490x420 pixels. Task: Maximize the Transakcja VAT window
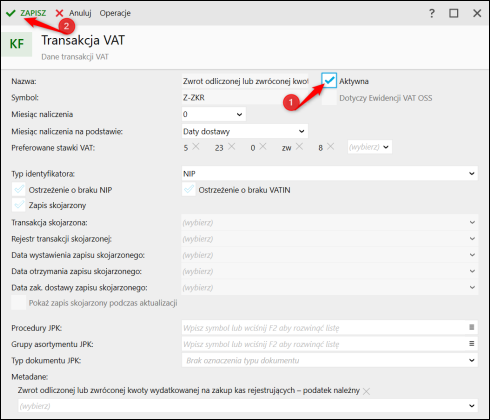click(x=454, y=13)
